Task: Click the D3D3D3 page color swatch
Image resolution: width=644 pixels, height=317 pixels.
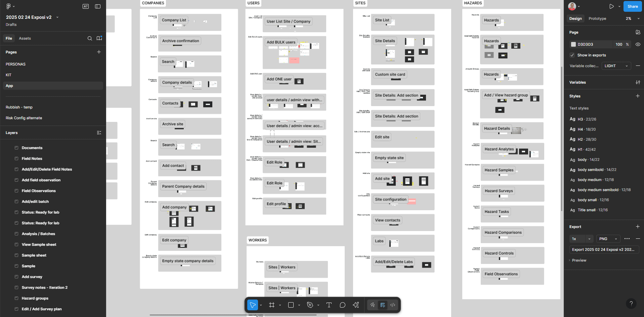Action: [573, 44]
